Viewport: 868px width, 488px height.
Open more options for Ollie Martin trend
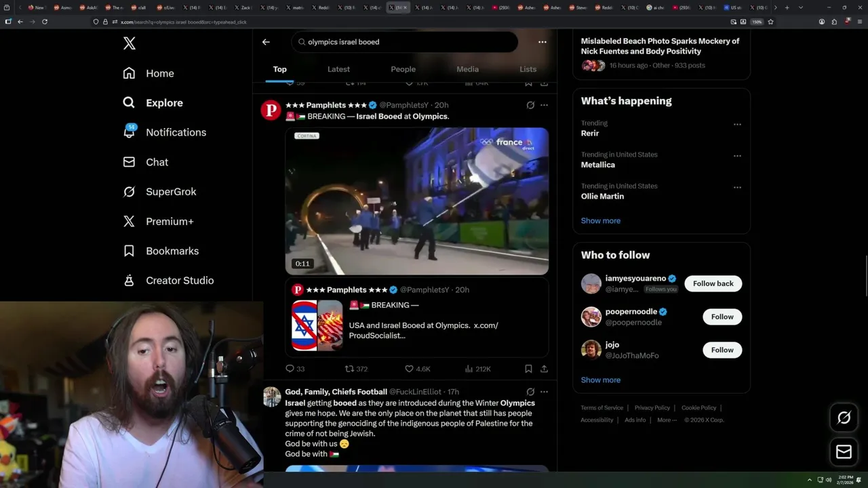pyautogui.click(x=737, y=187)
